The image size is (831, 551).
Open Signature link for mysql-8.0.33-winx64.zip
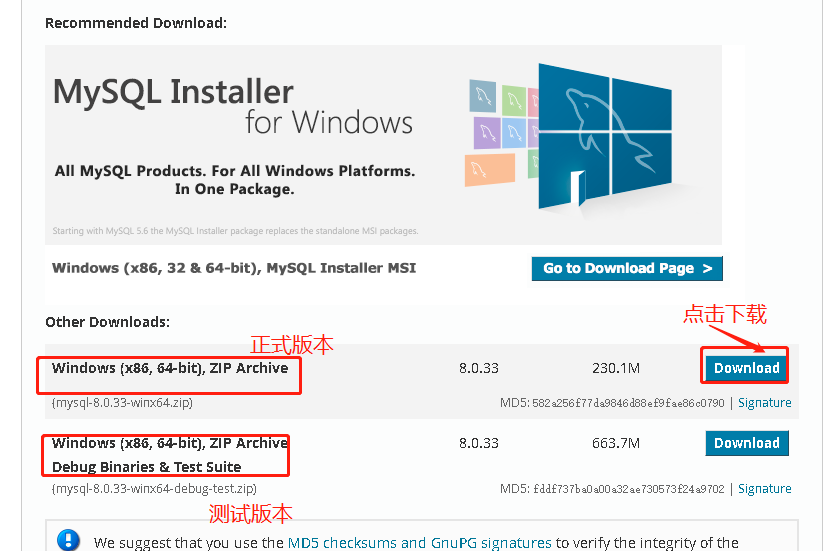coord(765,403)
